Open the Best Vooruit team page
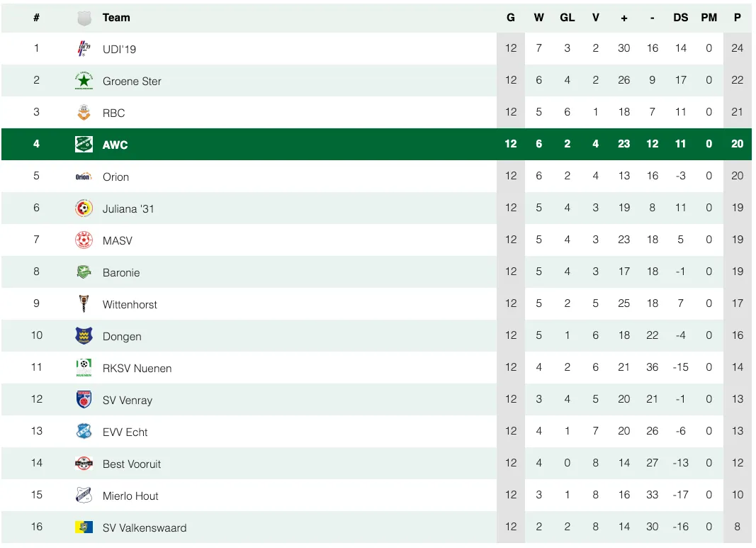 tap(132, 464)
